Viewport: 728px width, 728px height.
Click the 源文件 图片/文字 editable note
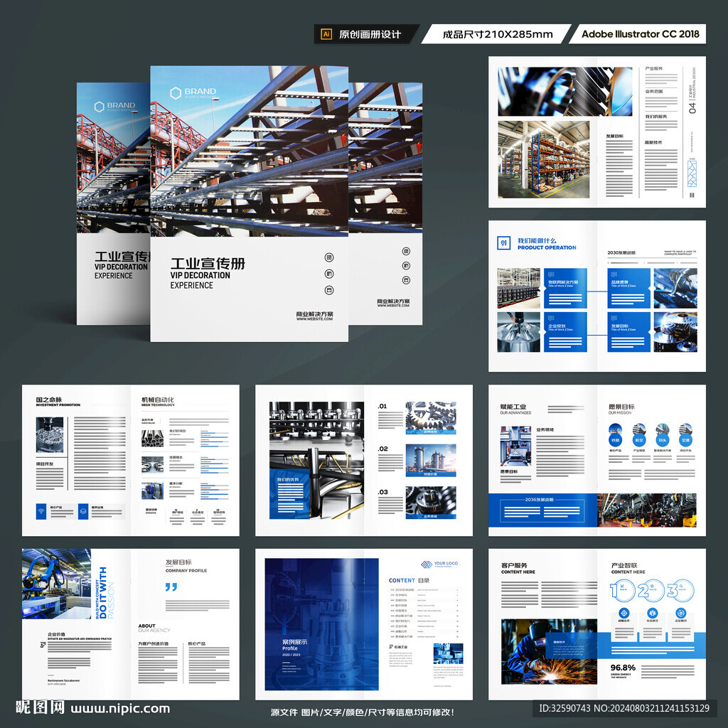coord(362,712)
